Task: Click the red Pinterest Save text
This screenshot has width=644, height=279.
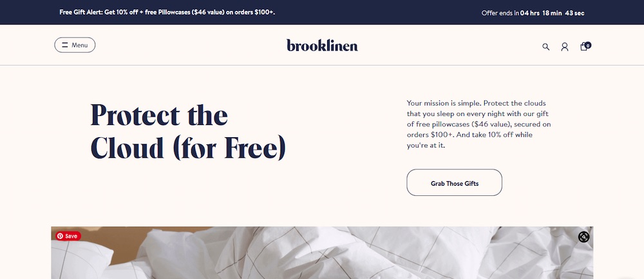Action: (x=71, y=236)
